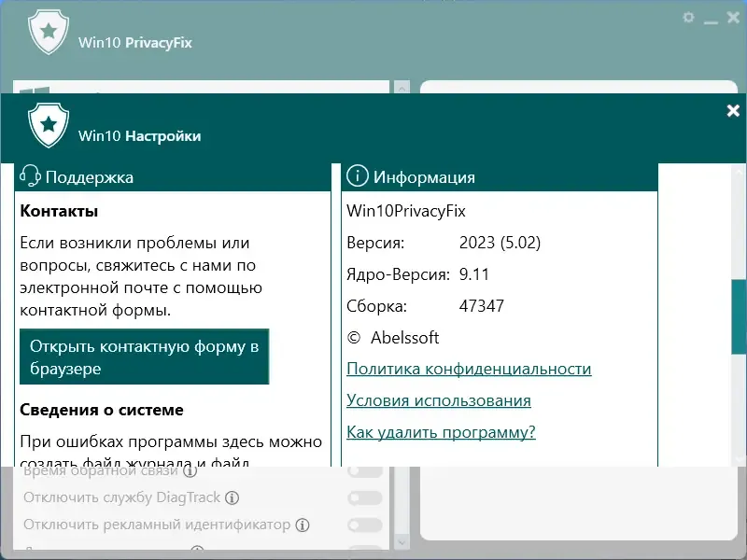Open the Условия использования link
This screenshot has height=560, width=747.
[439, 400]
